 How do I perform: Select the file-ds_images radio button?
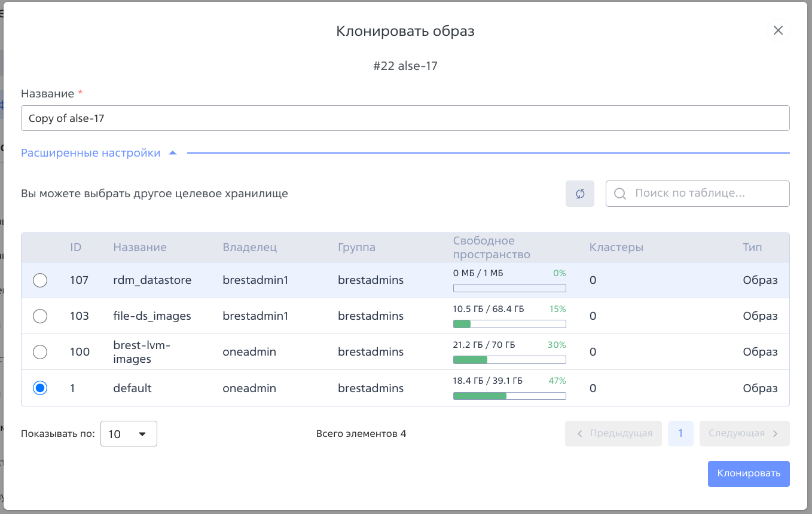[40, 316]
